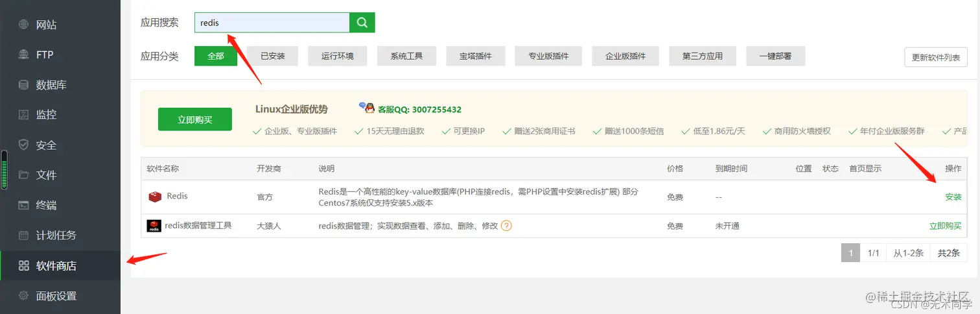Viewport: 980px width, 314px height.
Task: Click the 1/1 page count indicator
Action: [x=874, y=253]
